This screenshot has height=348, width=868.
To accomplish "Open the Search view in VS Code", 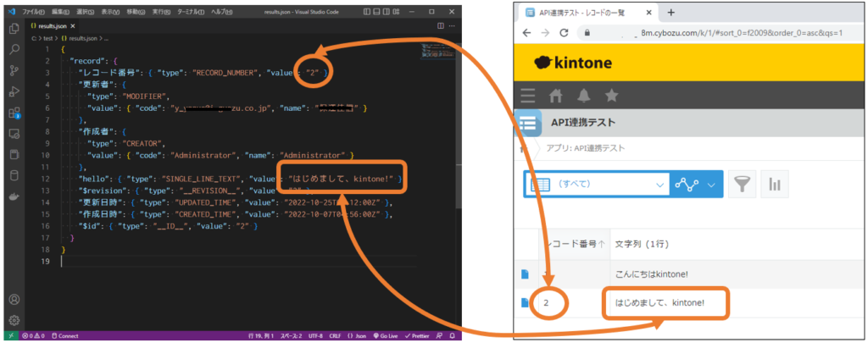I will point(14,49).
